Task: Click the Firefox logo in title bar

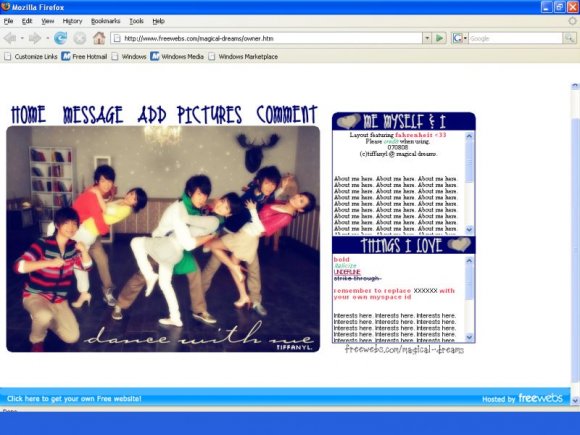Action: click(x=6, y=7)
